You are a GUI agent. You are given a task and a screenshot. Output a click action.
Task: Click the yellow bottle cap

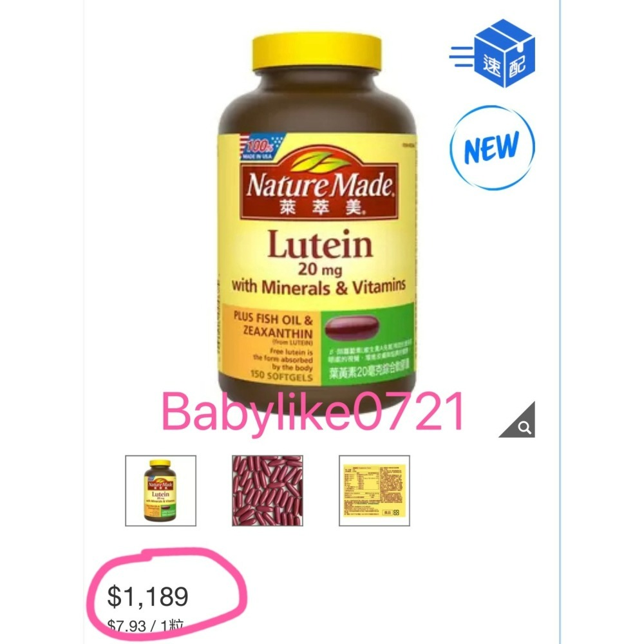(x=317, y=53)
